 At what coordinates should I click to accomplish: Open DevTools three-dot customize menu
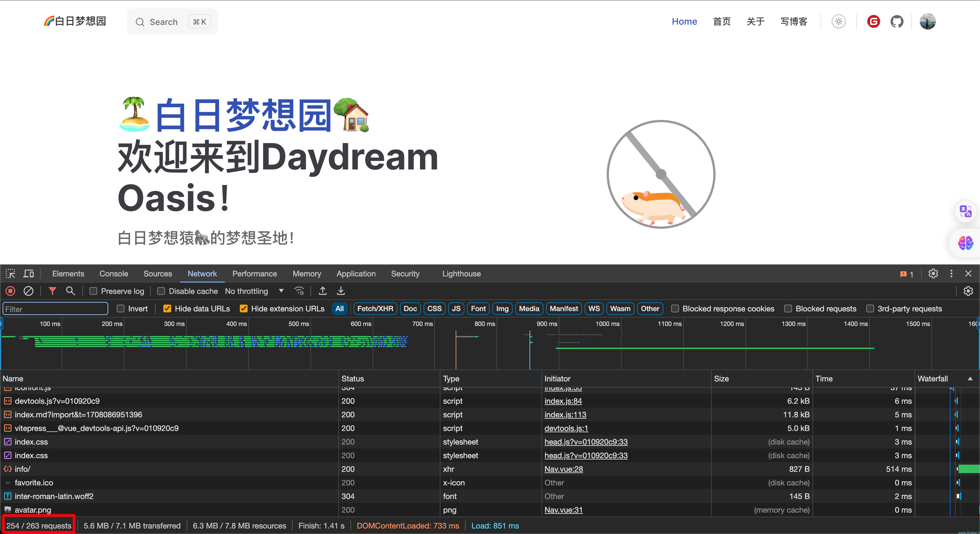951,273
